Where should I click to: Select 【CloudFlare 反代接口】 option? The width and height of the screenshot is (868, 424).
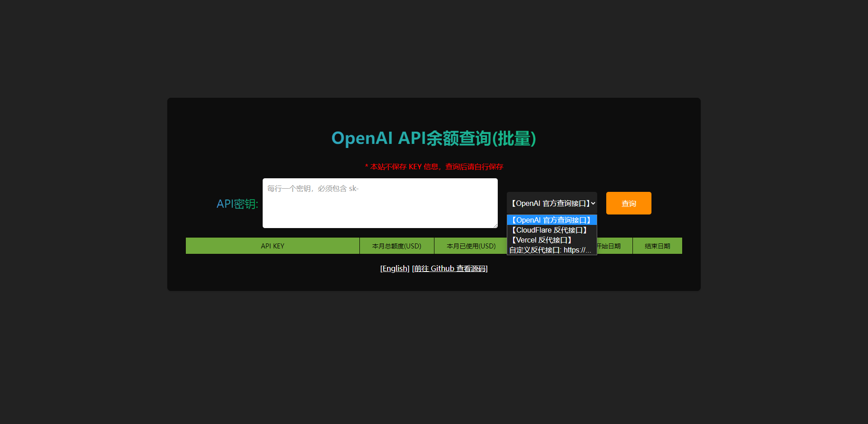[x=548, y=230]
